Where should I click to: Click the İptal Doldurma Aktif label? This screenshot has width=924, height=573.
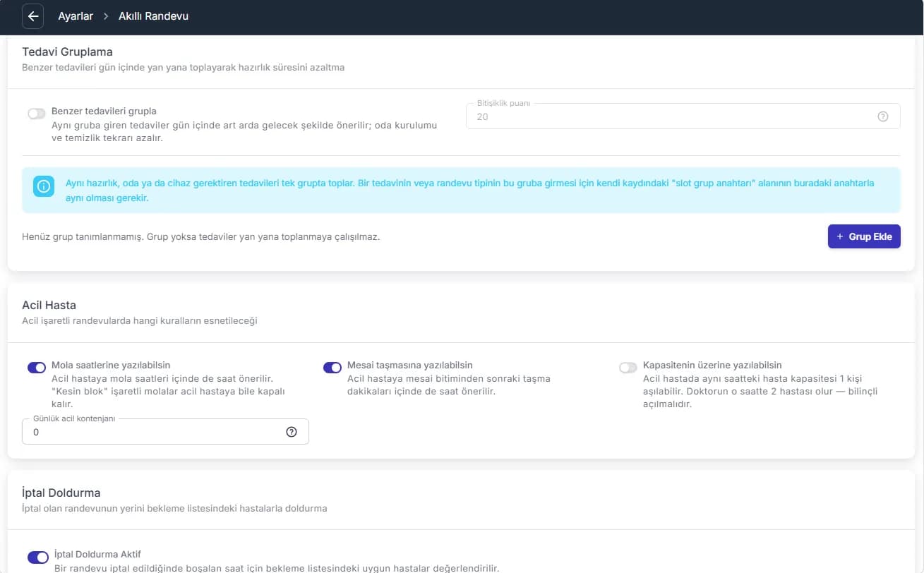click(98, 555)
